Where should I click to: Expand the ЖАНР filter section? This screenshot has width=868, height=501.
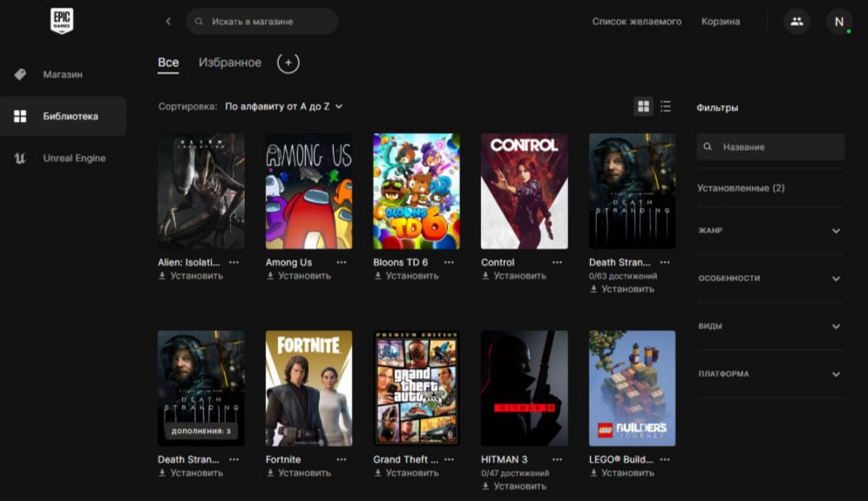(770, 231)
